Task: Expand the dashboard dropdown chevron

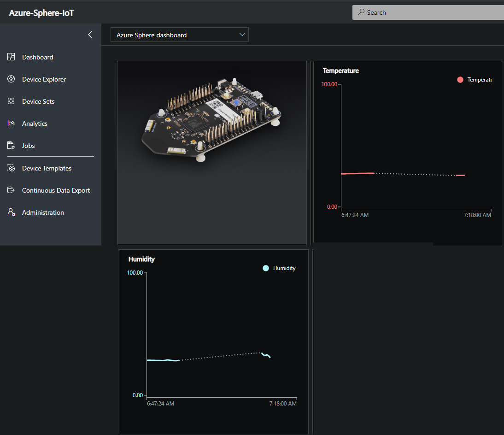Action: (x=242, y=35)
